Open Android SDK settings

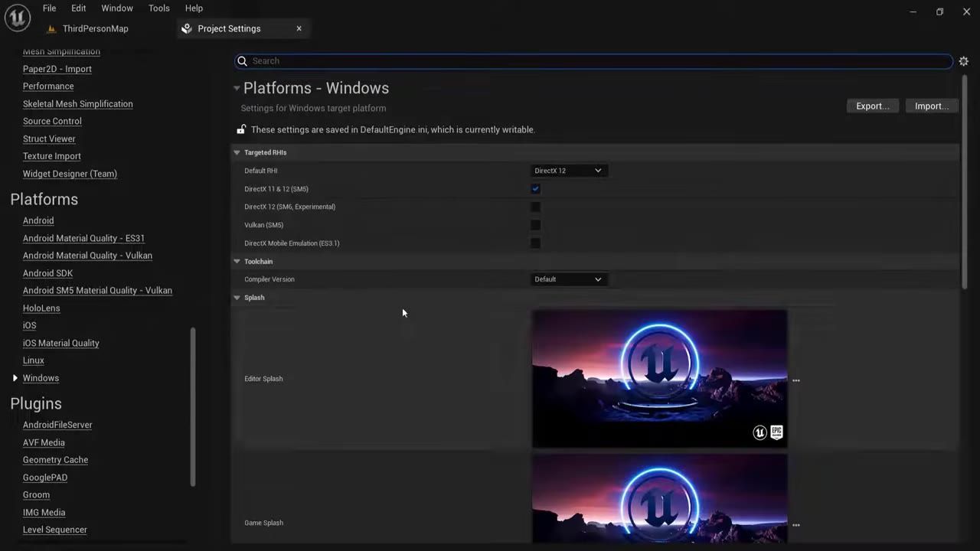point(47,273)
